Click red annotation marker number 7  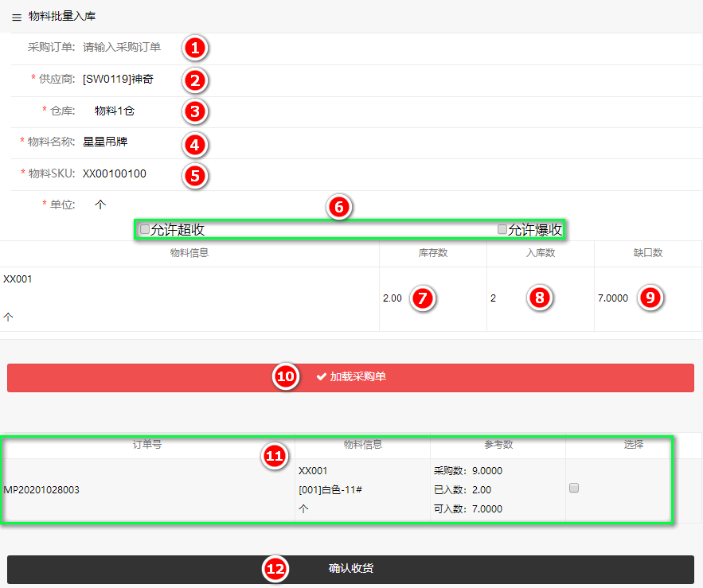[424, 298]
